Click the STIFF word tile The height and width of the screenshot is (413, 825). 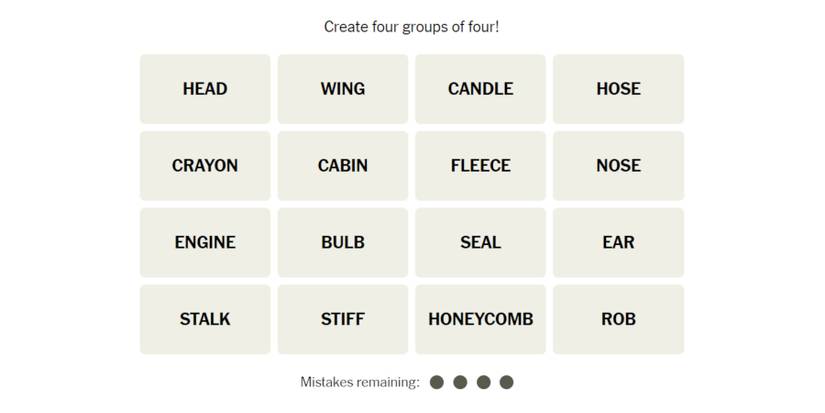click(343, 319)
